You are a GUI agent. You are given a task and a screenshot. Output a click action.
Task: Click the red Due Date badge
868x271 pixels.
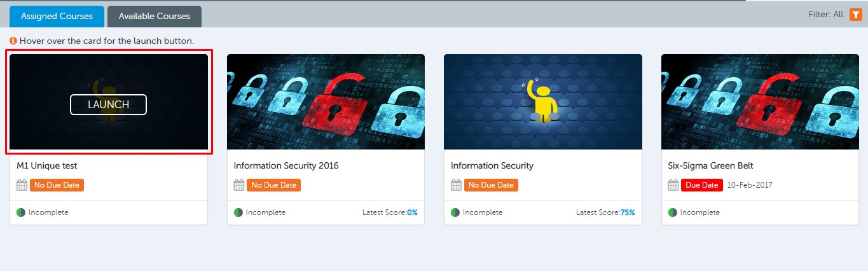pos(701,185)
